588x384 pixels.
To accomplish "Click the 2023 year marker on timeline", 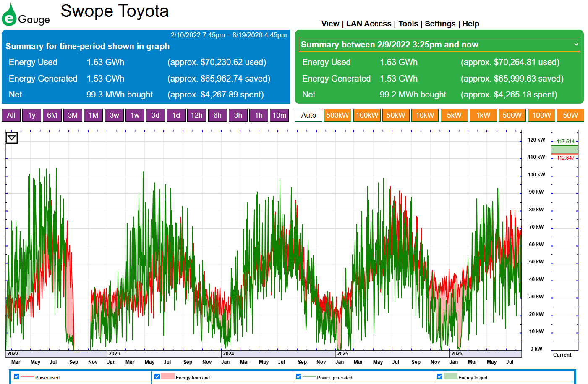I will [x=114, y=354].
